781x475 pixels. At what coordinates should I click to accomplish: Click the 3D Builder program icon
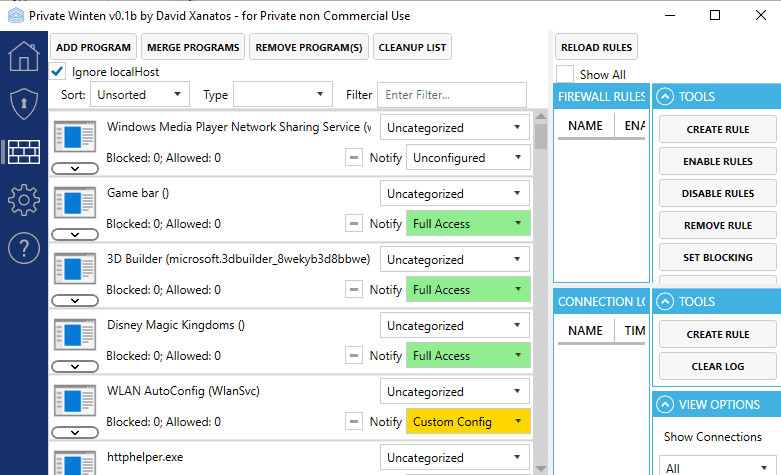[75, 268]
